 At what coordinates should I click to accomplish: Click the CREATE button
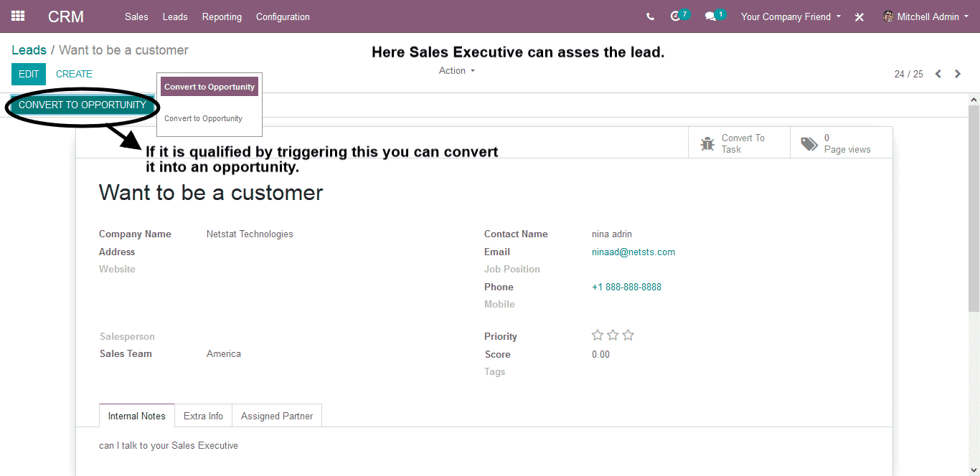point(74,74)
